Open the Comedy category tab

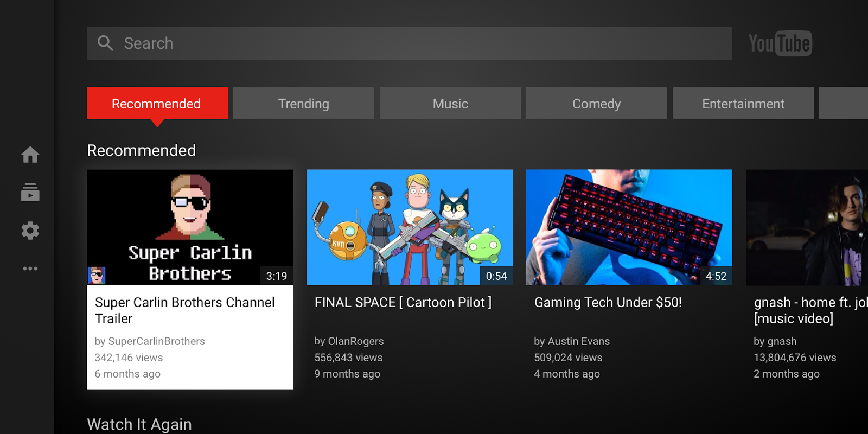[596, 104]
